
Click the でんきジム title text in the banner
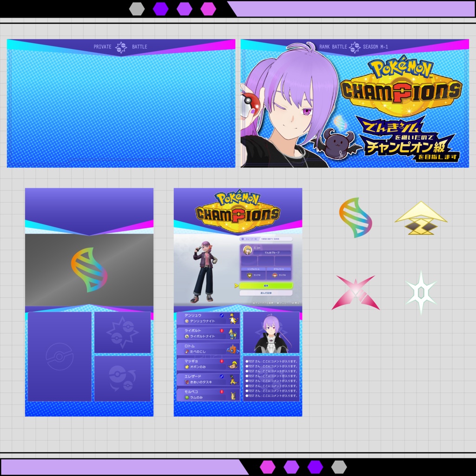click(x=390, y=126)
